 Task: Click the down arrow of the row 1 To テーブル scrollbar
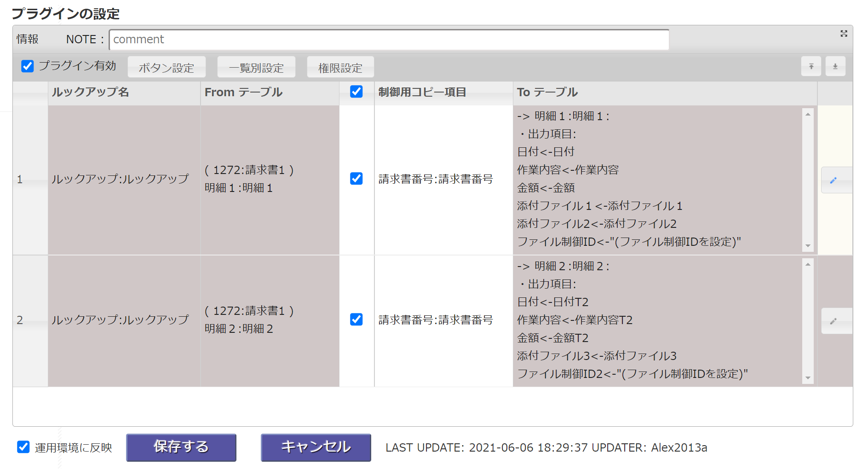click(808, 246)
